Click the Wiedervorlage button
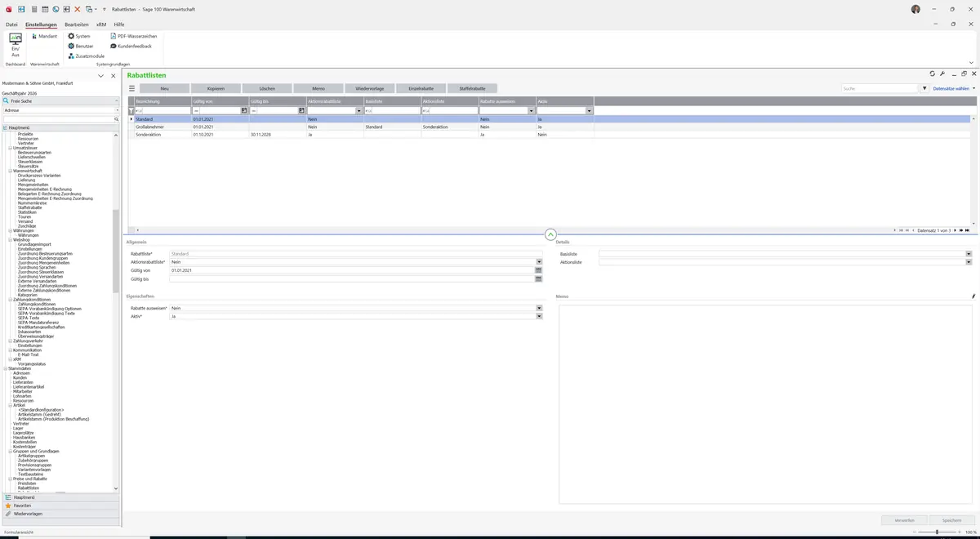 370,88
